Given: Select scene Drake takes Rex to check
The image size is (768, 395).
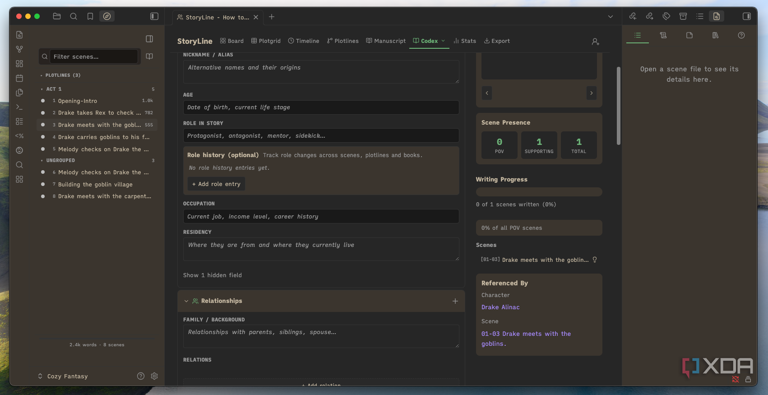Looking at the screenshot, I should tap(97, 113).
